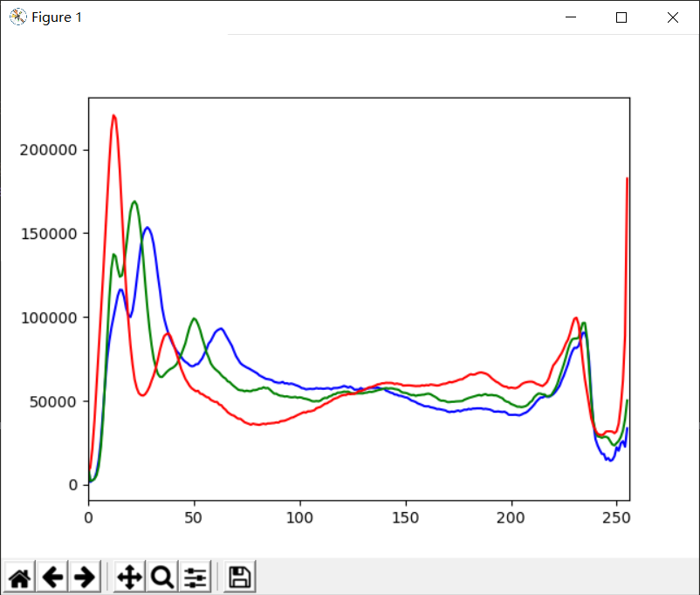The width and height of the screenshot is (700, 595).
Task: Click the 200 x-axis tick label
Action: pos(511,517)
